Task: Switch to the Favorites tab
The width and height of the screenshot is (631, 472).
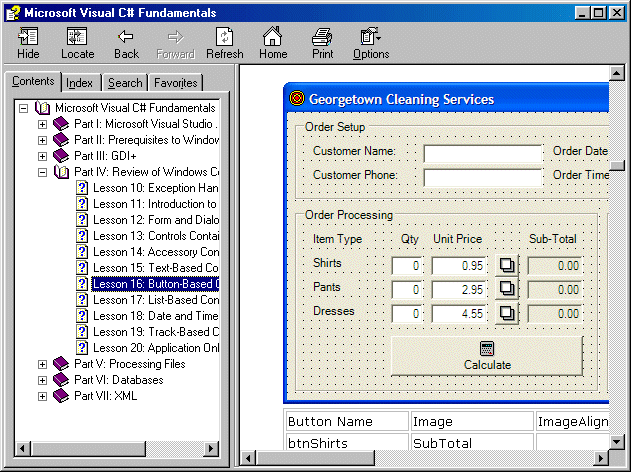Action: click(175, 83)
